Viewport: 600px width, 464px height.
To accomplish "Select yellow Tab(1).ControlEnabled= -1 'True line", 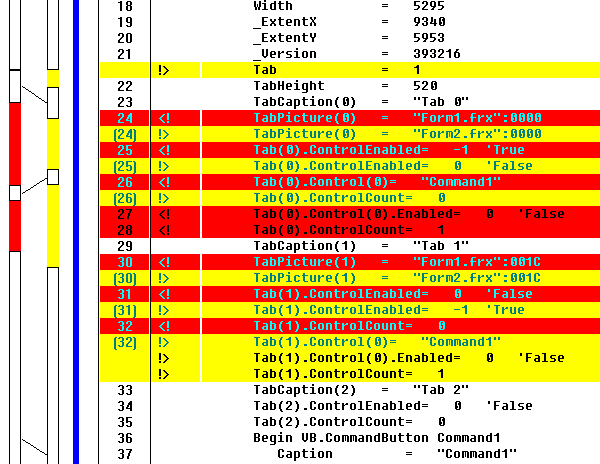I will (401, 310).
